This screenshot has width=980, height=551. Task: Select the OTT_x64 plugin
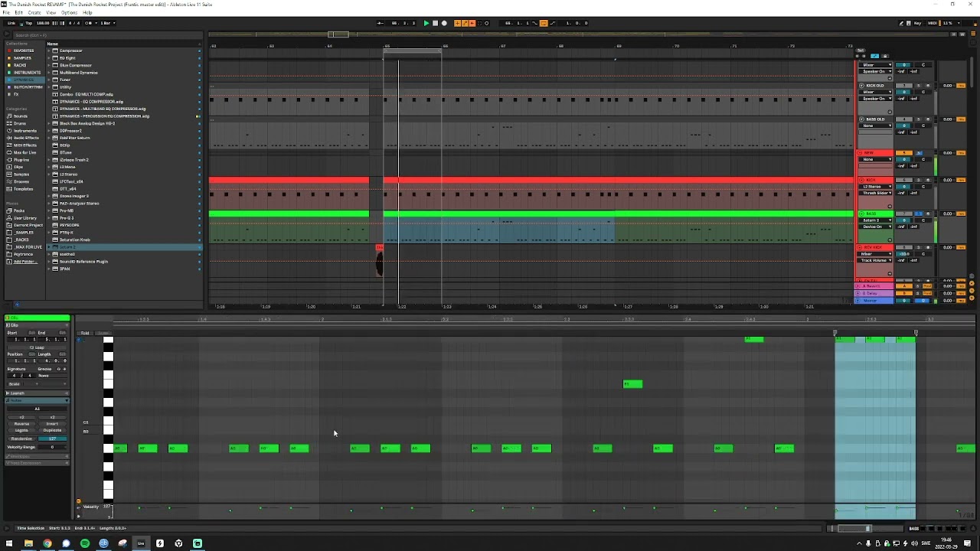[67, 189]
